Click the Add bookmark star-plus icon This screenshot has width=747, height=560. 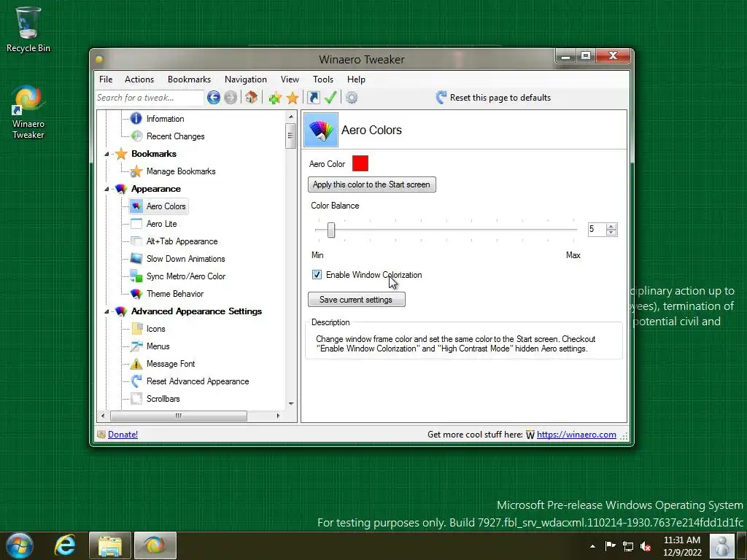click(275, 98)
